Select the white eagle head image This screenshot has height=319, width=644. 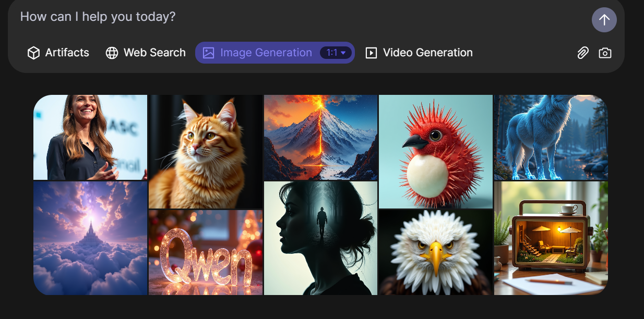435,253
